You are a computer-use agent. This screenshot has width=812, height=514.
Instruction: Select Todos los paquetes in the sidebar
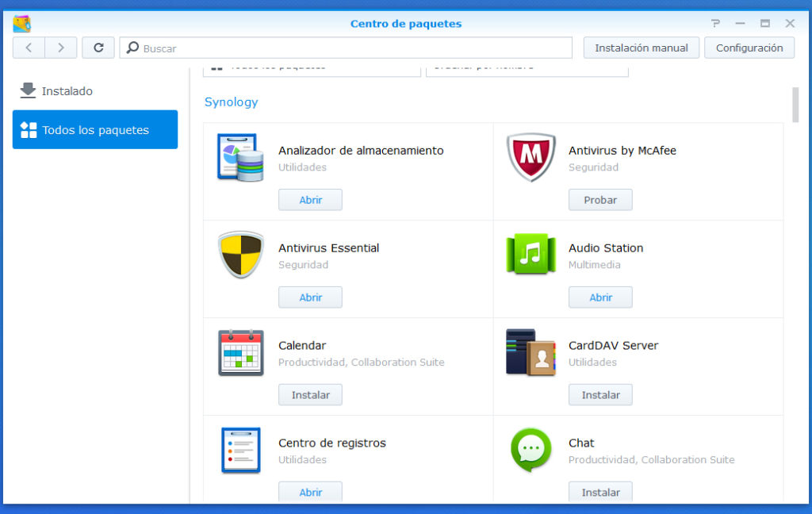(95, 129)
